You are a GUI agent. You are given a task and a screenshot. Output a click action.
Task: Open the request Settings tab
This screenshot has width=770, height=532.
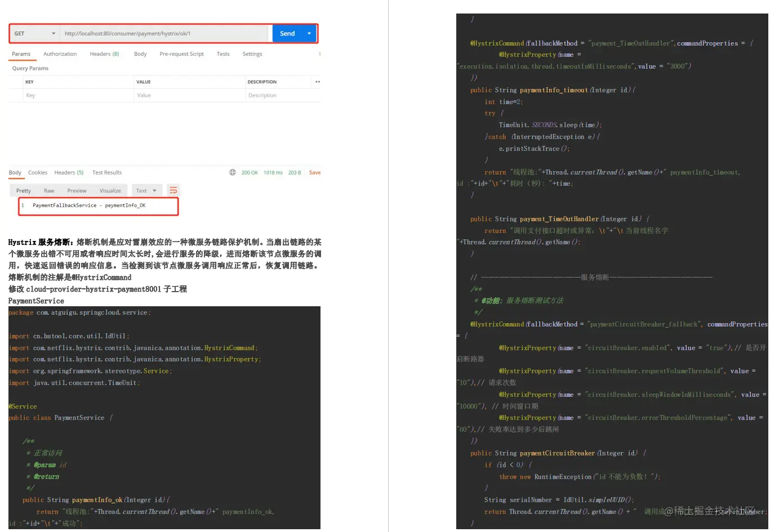[252, 53]
